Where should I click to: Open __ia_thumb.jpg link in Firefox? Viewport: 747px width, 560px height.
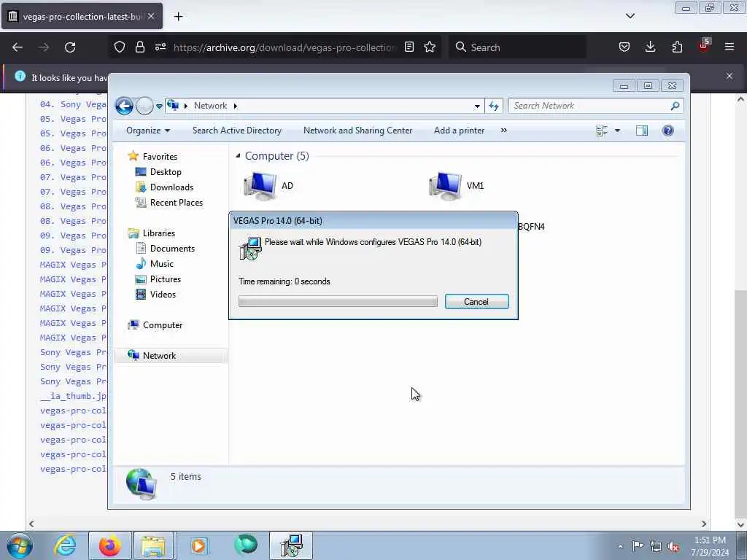(74, 396)
